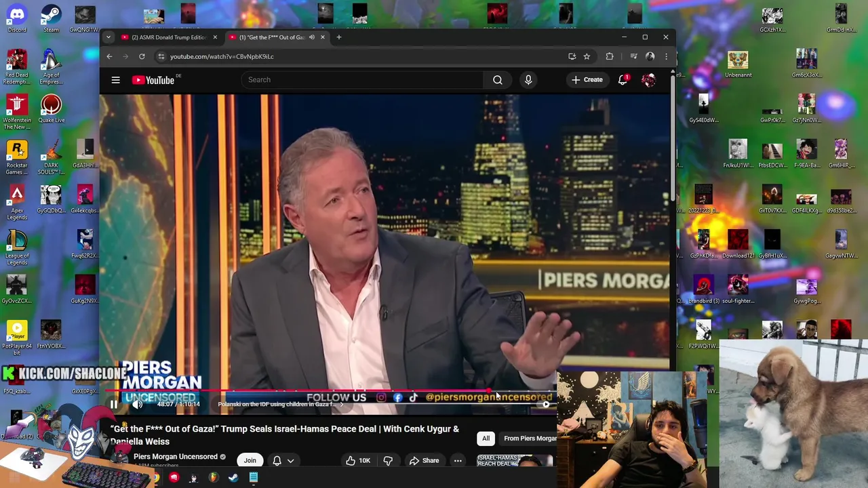
Task: Click the red round icon in taskbar
Action: 174,478
